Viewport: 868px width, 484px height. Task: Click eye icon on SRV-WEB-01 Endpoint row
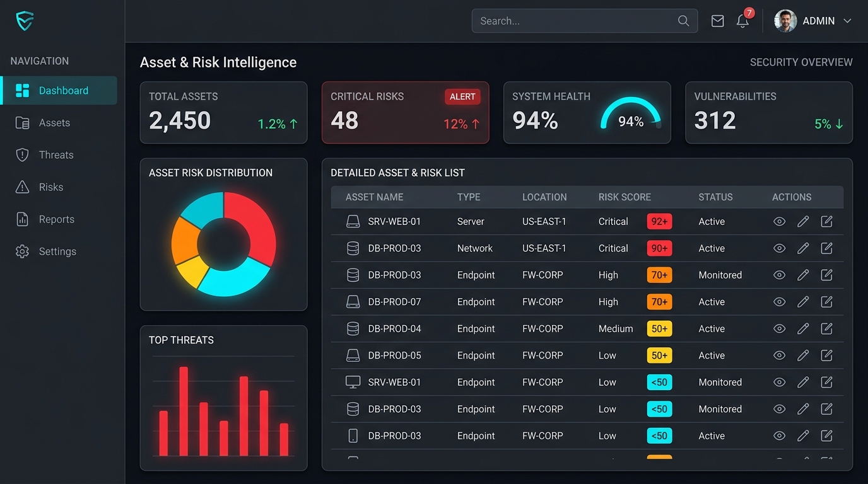tap(780, 383)
